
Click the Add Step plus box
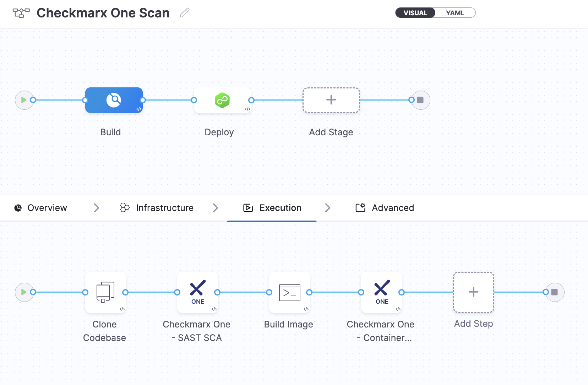pyautogui.click(x=474, y=292)
